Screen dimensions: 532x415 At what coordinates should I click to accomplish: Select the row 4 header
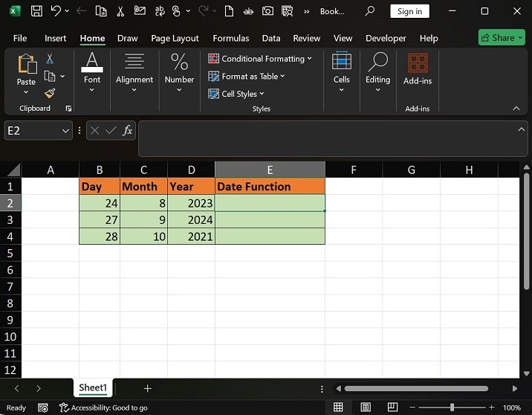click(x=10, y=236)
